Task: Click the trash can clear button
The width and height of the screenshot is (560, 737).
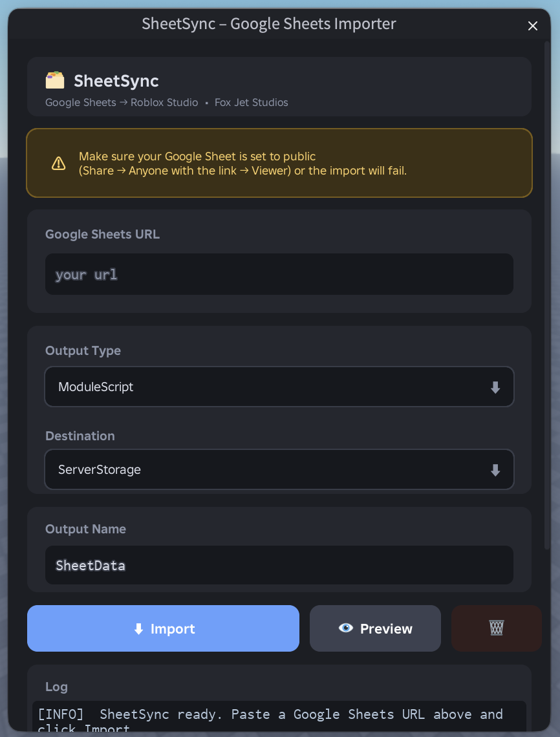Action: 496,628
